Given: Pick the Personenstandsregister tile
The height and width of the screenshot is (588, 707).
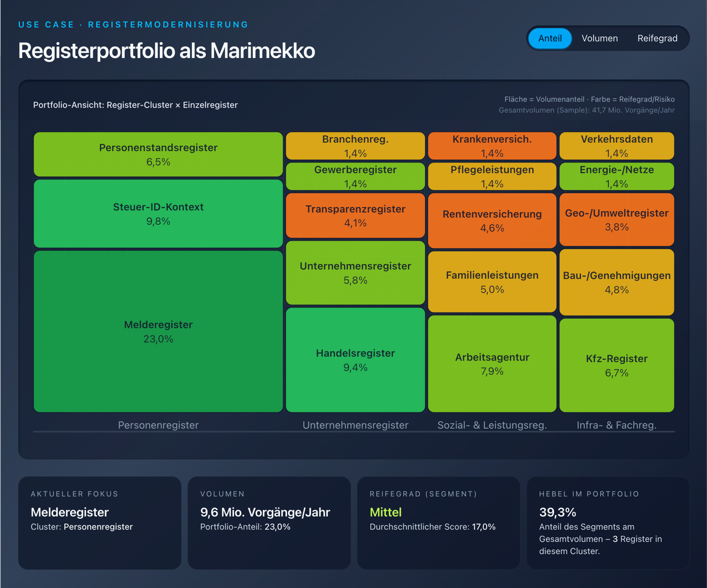Looking at the screenshot, I should pos(158,154).
